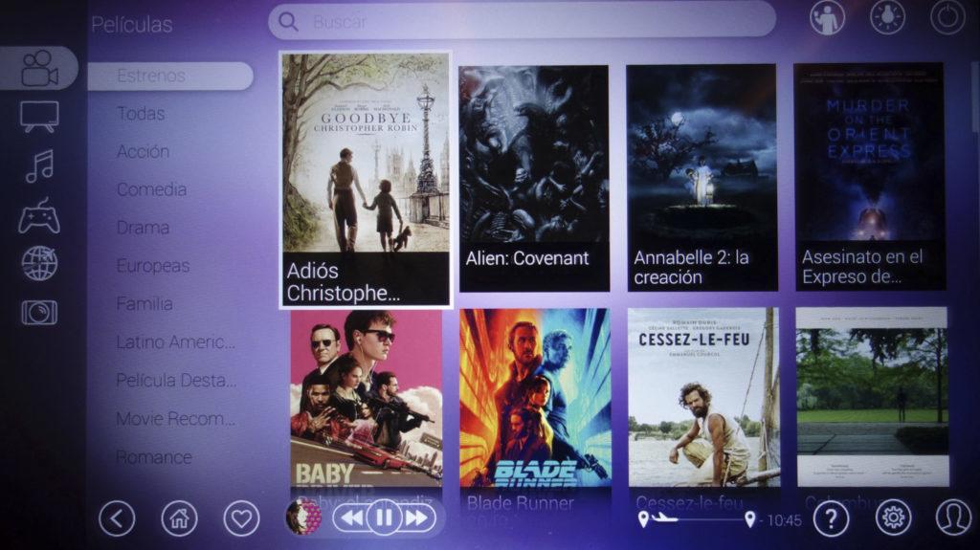
Task: Open the Baby Driver poster
Action: [367, 400]
